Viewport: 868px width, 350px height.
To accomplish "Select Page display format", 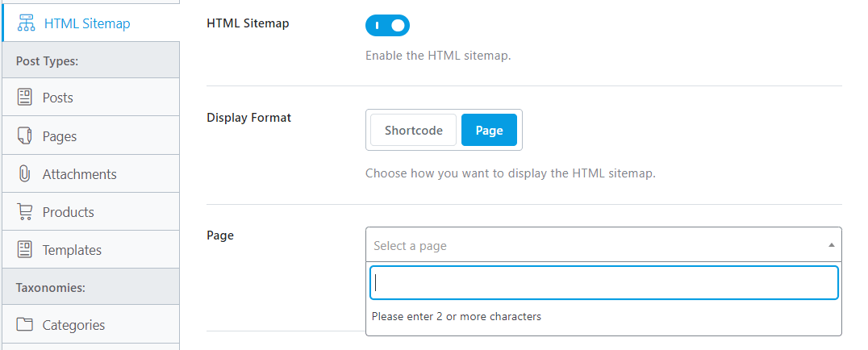I will pos(490,130).
